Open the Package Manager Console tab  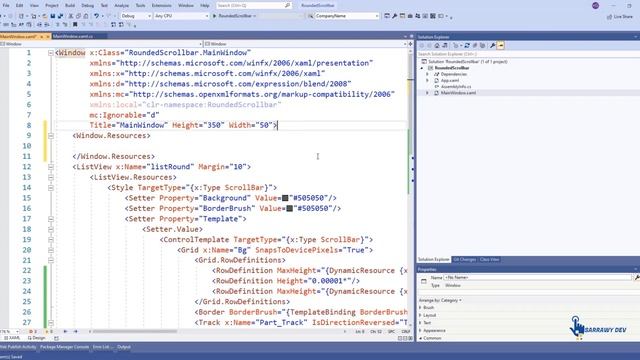point(64,347)
